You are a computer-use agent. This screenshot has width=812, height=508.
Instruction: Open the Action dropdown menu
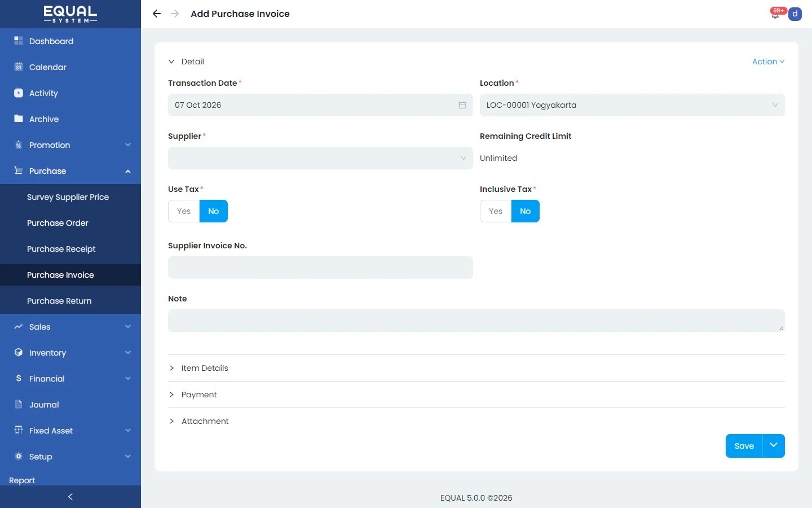tap(768, 62)
